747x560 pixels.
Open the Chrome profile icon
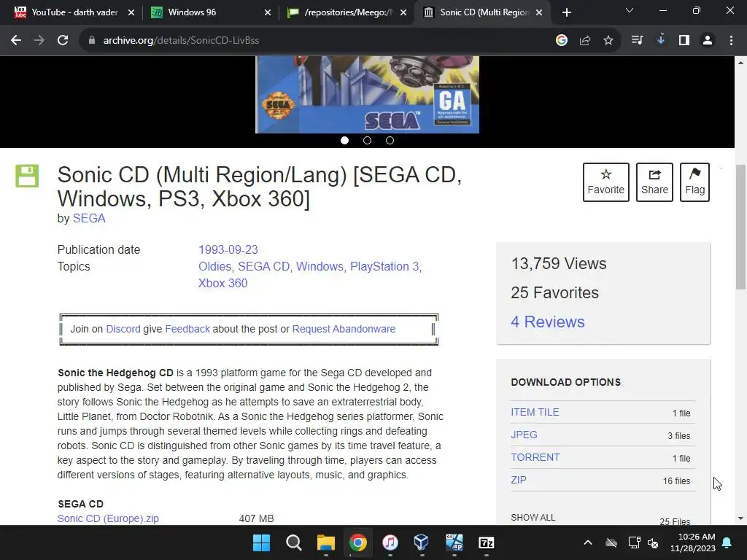pos(708,41)
